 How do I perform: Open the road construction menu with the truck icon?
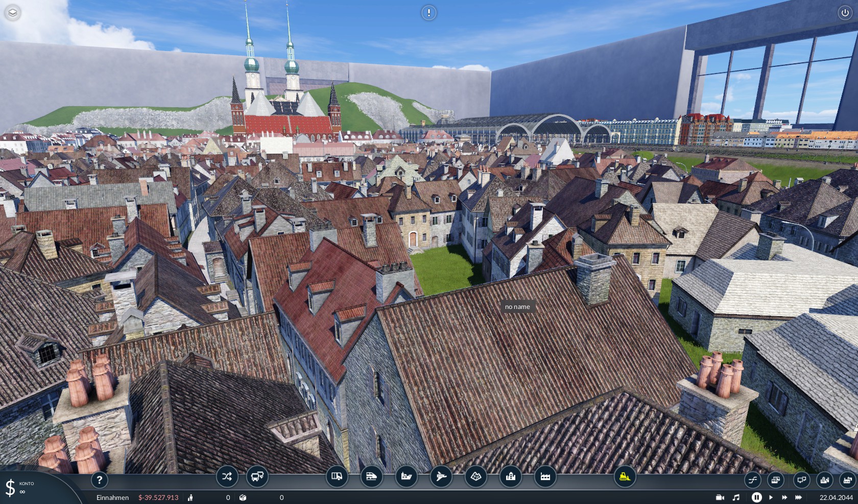(337, 477)
